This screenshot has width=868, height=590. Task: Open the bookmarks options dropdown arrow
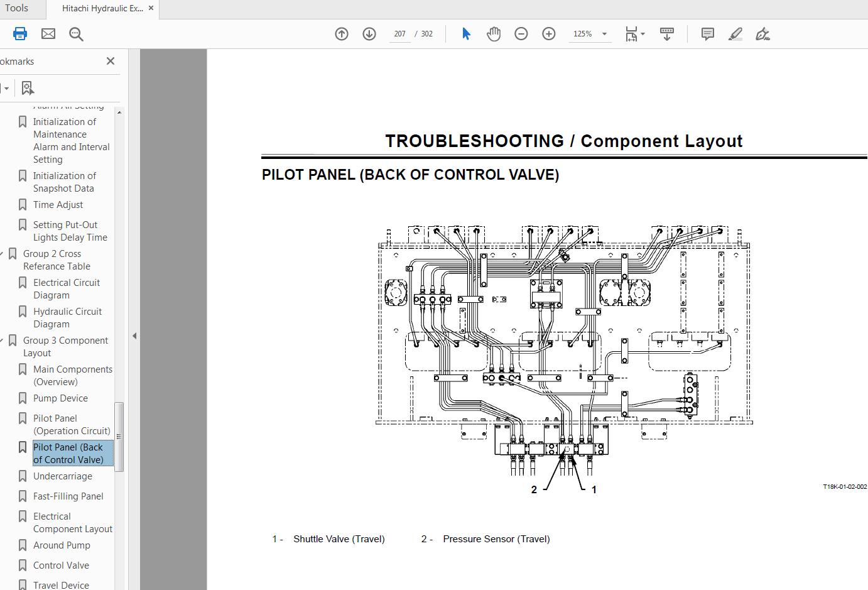[x=6, y=89]
